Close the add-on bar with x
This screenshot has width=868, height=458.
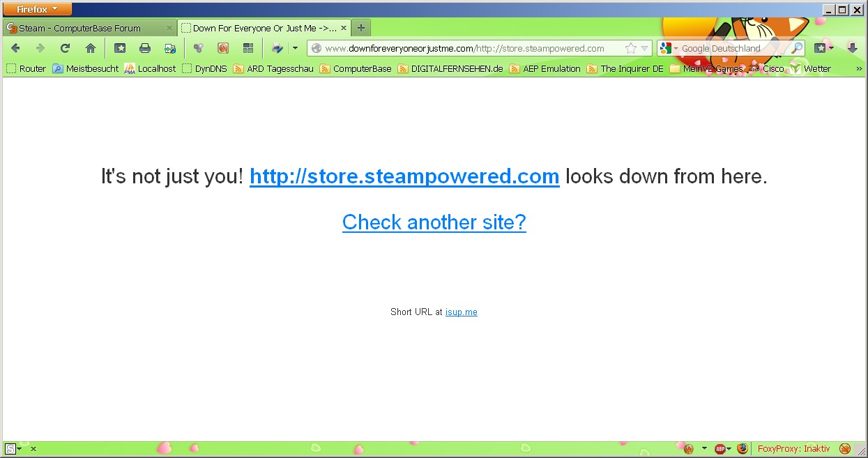pyautogui.click(x=33, y=449)
